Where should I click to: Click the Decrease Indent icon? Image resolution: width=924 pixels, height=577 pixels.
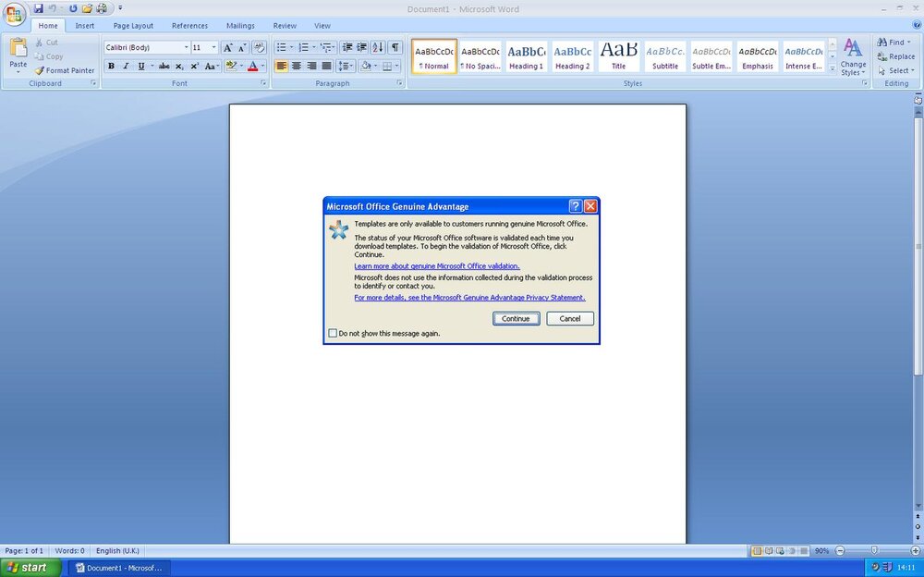click(x=347, y=48)
